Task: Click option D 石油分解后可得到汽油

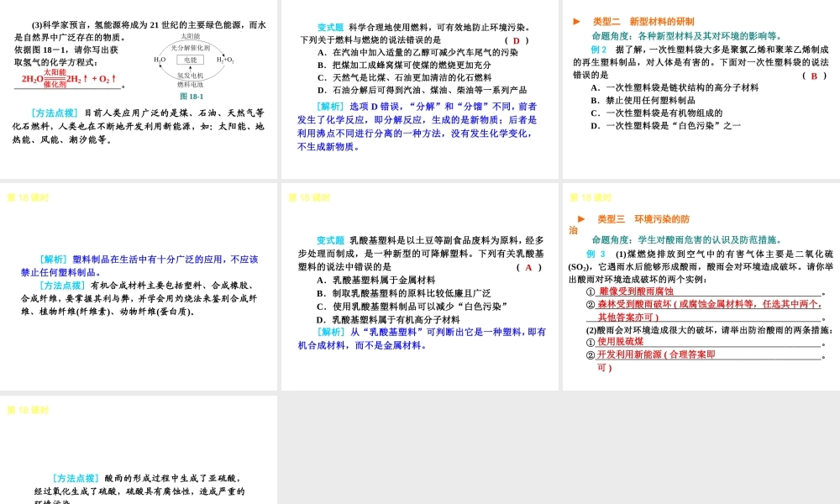Action: coord(423,90)
